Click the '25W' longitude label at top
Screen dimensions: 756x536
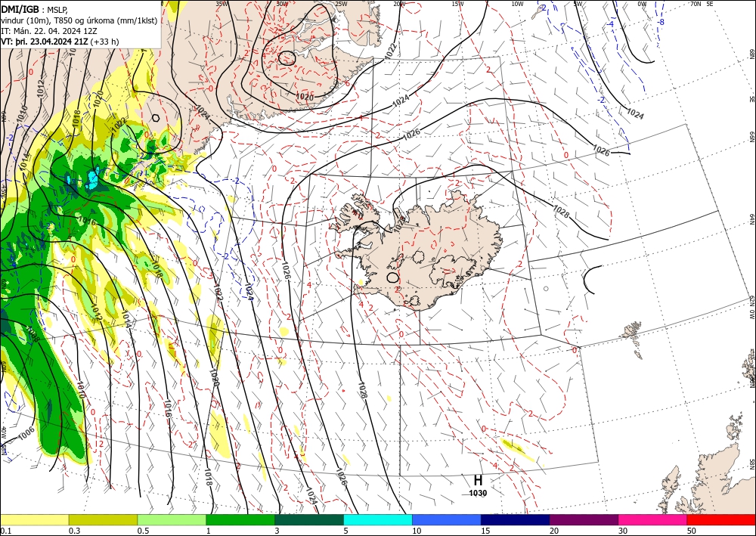341,4
